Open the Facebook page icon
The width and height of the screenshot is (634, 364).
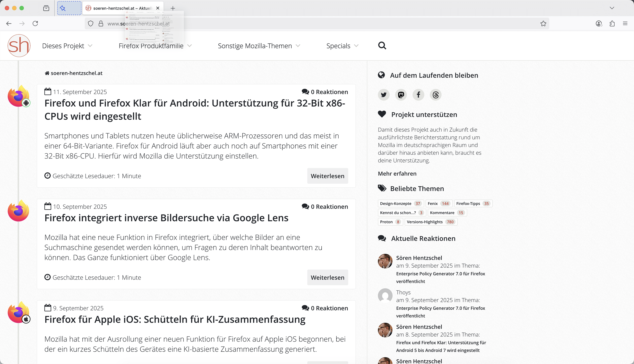418,95
